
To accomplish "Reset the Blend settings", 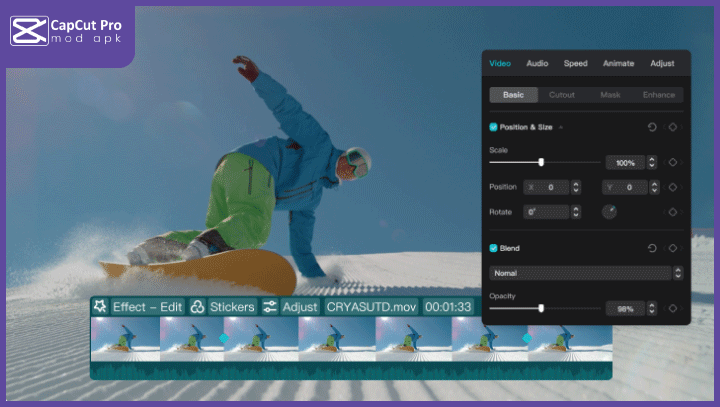I will [652, 248].
